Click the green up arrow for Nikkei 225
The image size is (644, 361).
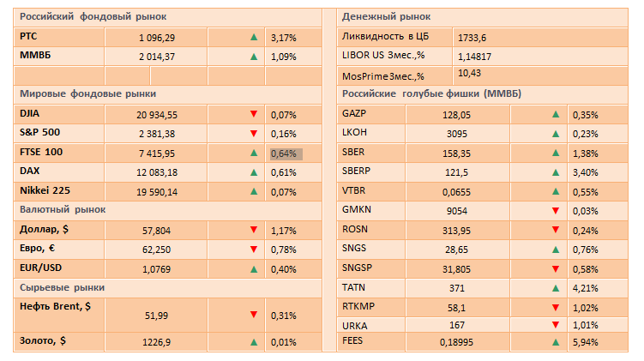click(x=253, y=190)
